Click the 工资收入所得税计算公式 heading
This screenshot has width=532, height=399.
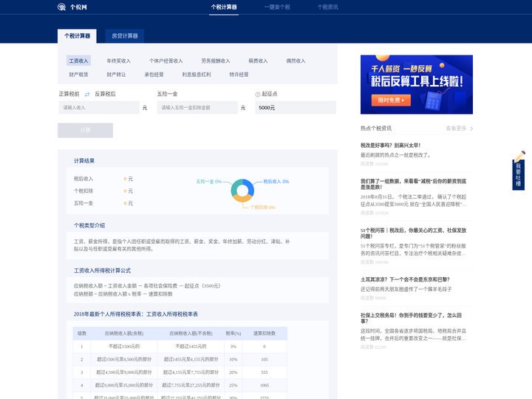102,270
